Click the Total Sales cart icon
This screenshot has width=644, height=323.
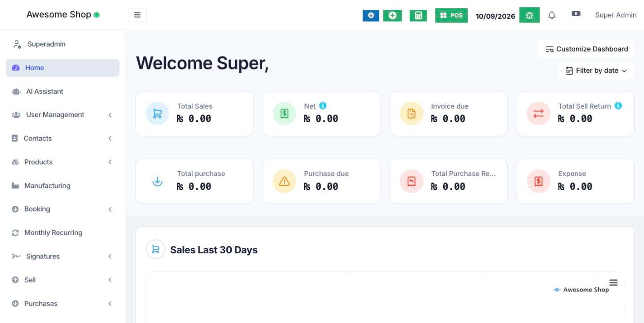pos(157,114)
